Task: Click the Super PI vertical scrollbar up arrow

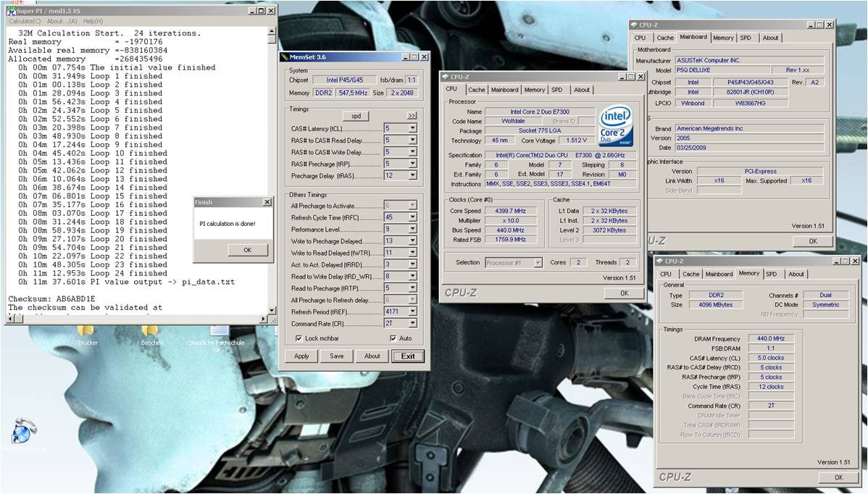Action: click(x=272, y=32)
